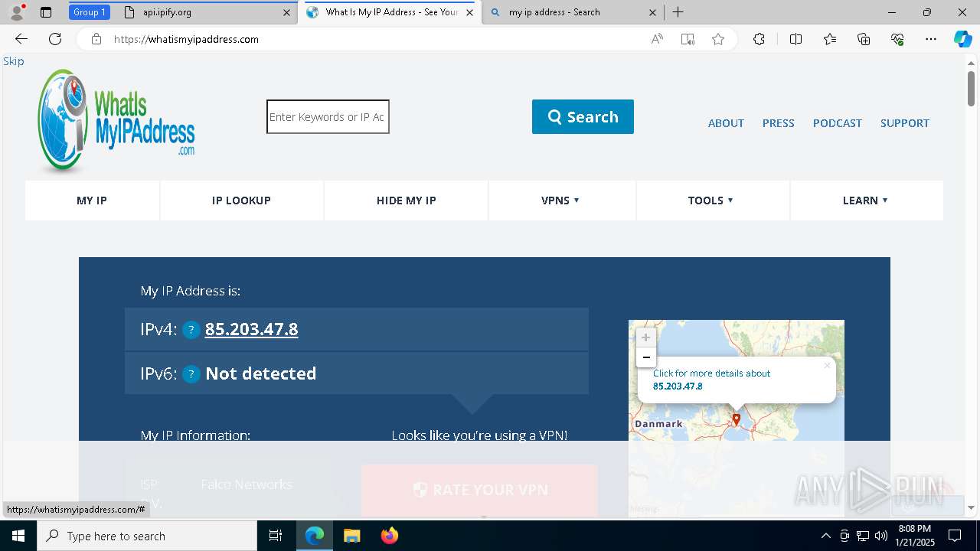Click the Skip link
The image size is (980, 551).
[x=14, y=61]
